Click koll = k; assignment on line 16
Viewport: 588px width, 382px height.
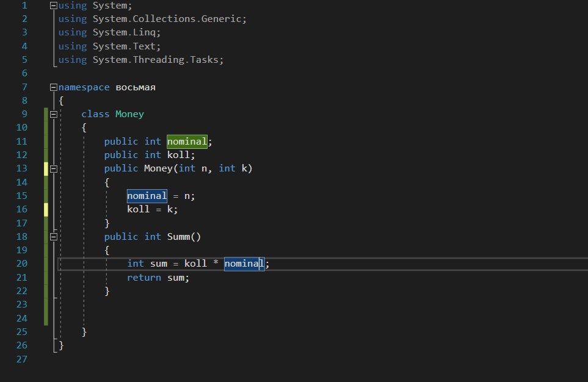152,209
